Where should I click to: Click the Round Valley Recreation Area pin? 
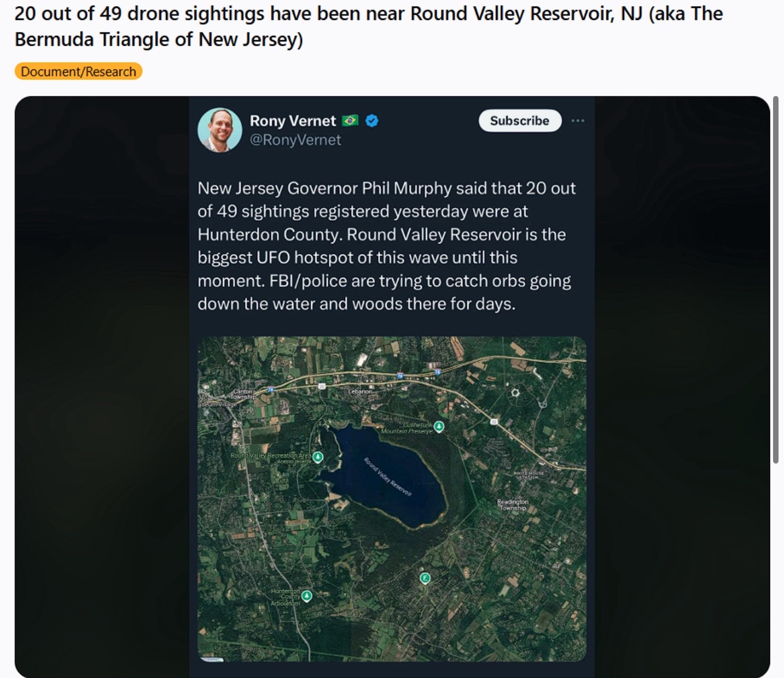317,456
